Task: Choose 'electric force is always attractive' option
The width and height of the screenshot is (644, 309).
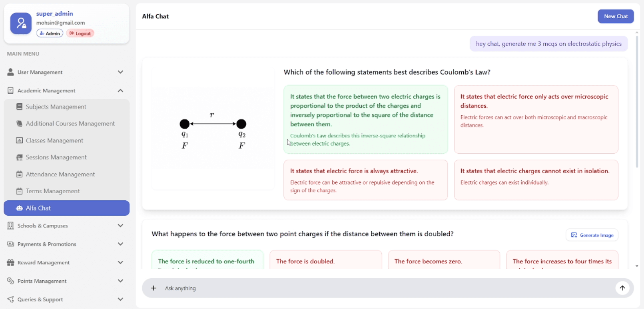Action: pyautogui.click(x=365, y=180)
